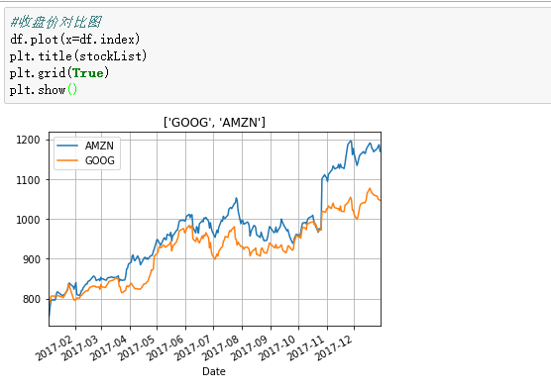This screenshot has height=392, width=551.
Task: Click the 1000 y-axis label
Action: tap(28, 220)
